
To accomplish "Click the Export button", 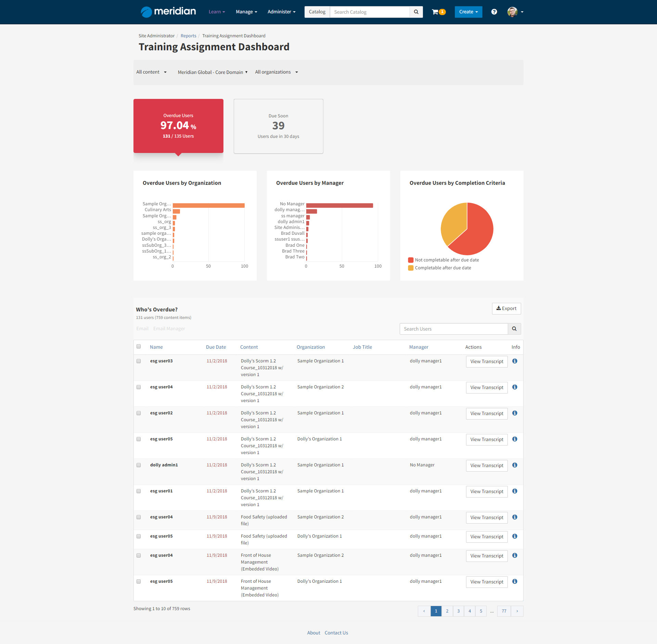I will pyautogui.click(x=506, y=309).
